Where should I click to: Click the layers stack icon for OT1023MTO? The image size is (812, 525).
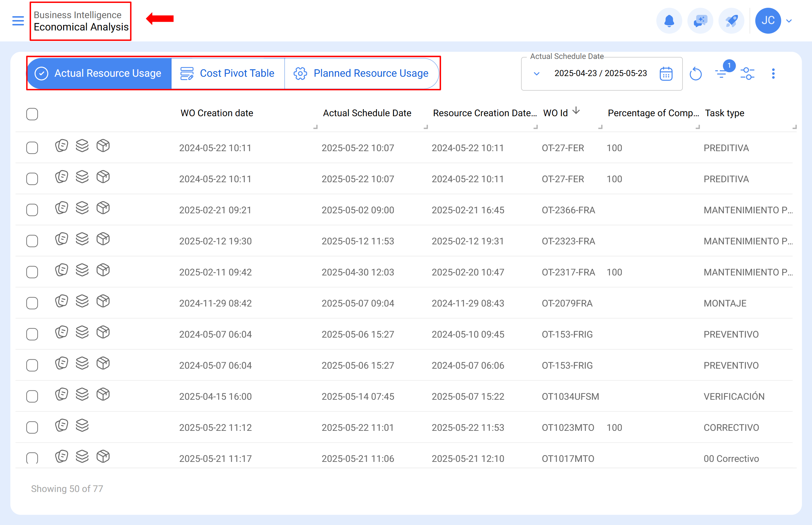click(x=82, y=425)
